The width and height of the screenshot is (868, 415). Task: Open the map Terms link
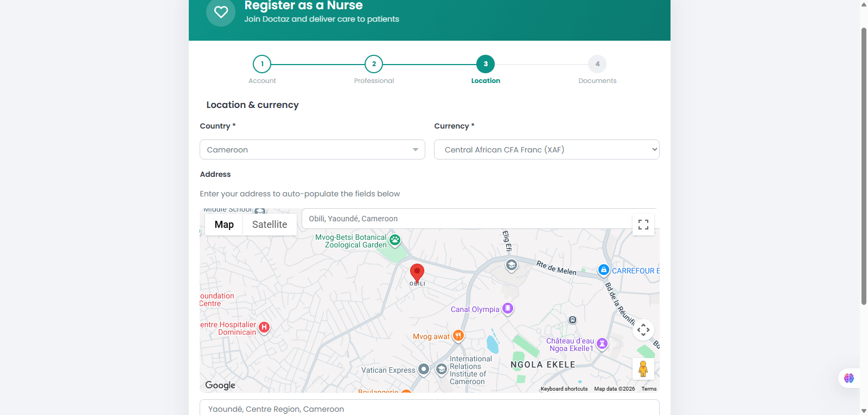[x=649, y=389]
